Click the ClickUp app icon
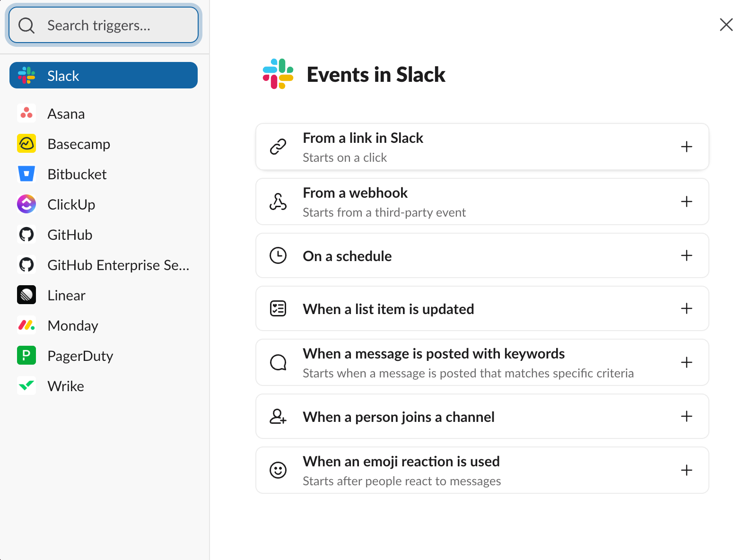The image size is (751, 560). (x=26, y=204)
